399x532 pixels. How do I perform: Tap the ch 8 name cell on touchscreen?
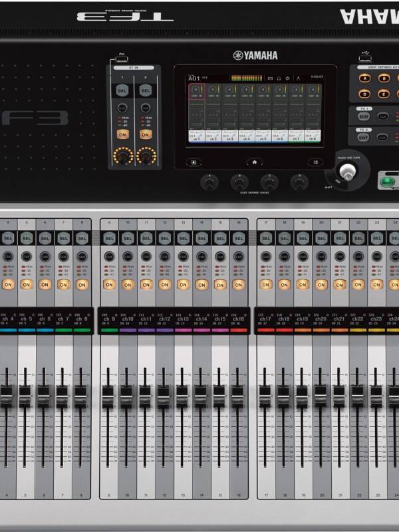(x=313, y=136)
